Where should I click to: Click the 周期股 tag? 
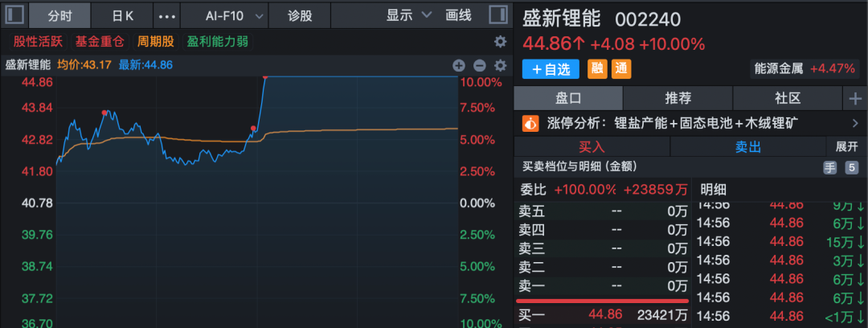[156, 42]
